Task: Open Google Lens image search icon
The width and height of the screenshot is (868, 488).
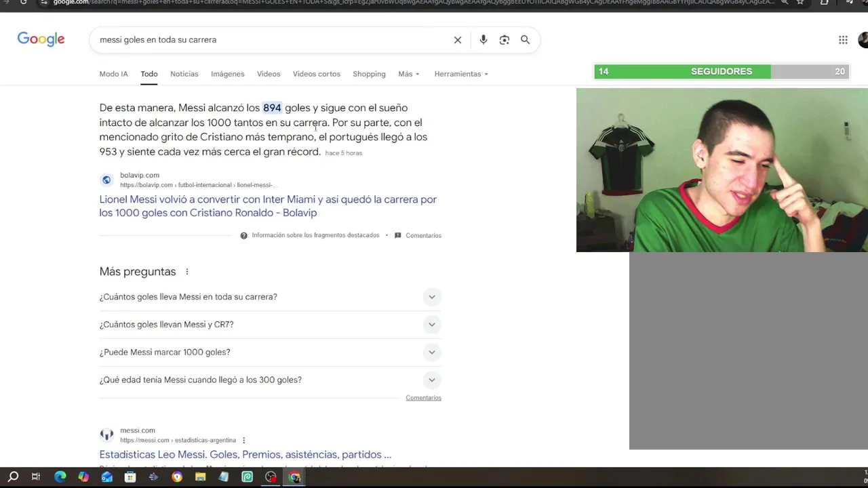Action: [505, 40]
